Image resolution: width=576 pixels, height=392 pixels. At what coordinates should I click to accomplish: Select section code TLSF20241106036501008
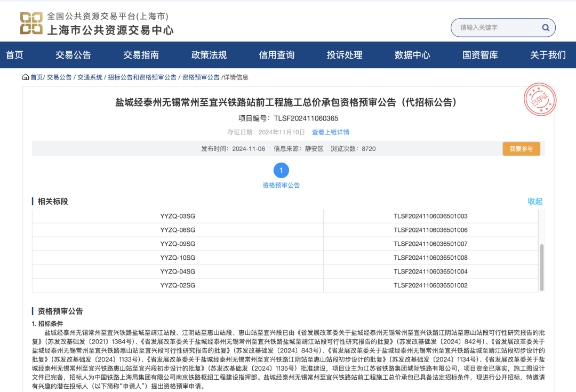(430, 258)
